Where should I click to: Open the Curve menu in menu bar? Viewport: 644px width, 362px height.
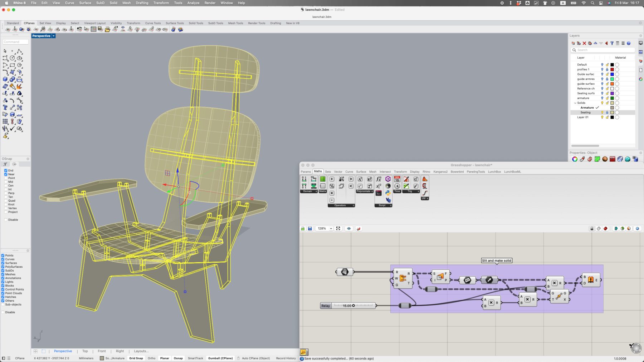[69, 3]
